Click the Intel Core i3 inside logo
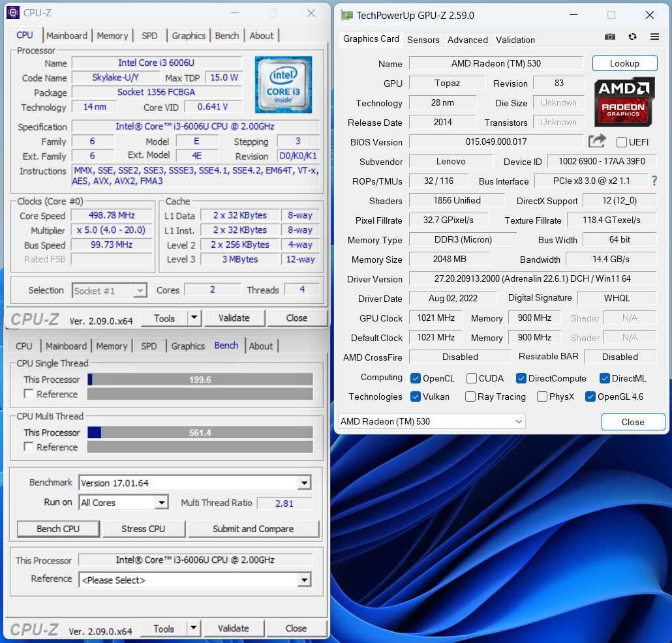The width and height of the screenshot is (672, 643). pyautogui.click(x=283, y=84)
